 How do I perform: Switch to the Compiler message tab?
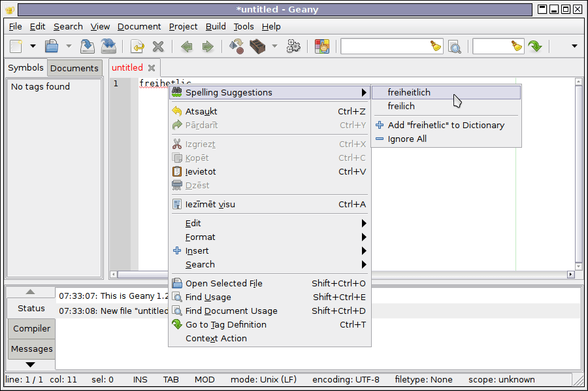tap(31, 329)
